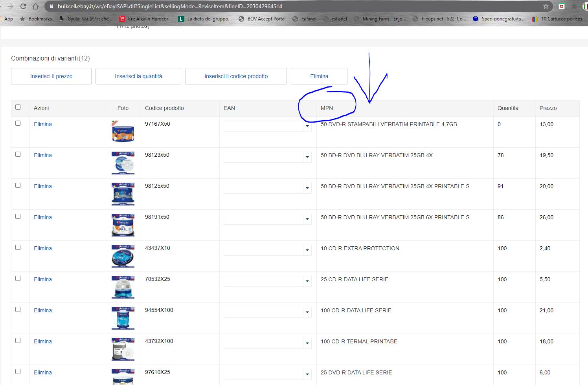Open EAN dropdown for 43792X100 row
The width and height of the screenshot is (588, 385).
tap(307, 343)
